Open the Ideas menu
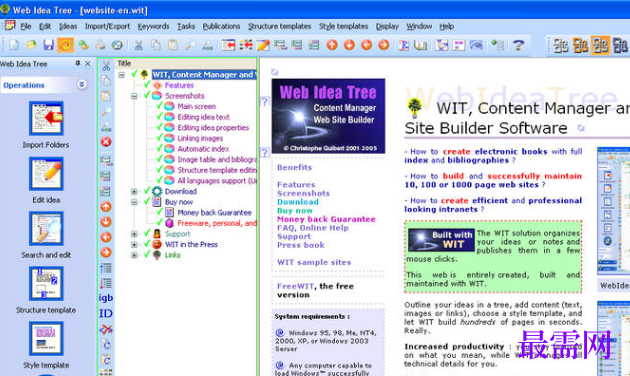The image size is (630, 376). coord(68,27)
